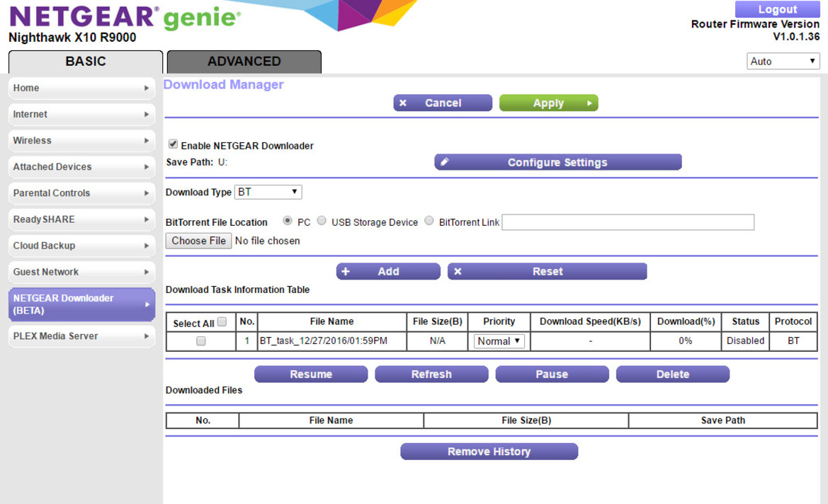The width and height of the screenshot is (828, 504).
Task: Open the Auto language dropdown
Action: 783,61
